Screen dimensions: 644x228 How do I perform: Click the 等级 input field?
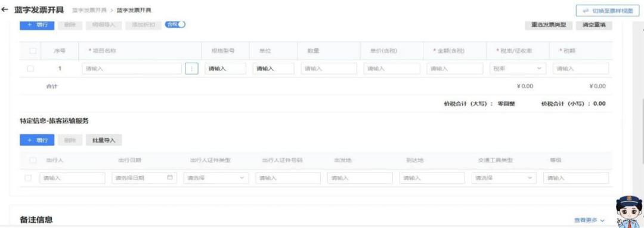[x=576, y=178]
